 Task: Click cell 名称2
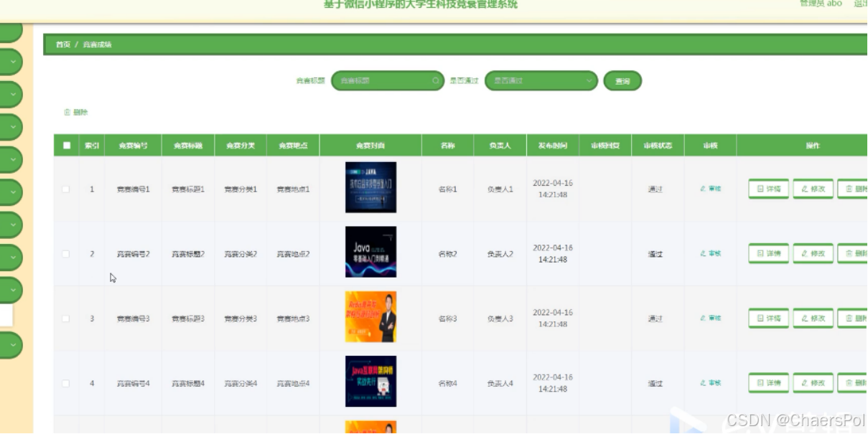(x=447, y=254)
